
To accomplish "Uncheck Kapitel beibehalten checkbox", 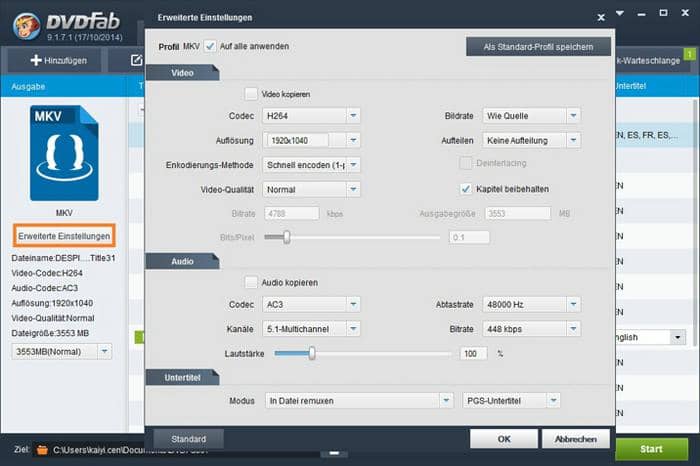I will click(466, 189).
